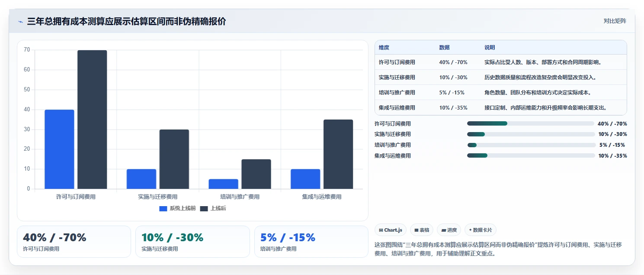
Task: Click the dark 上线后 legend swatch
Action: [x=204, y=209]
